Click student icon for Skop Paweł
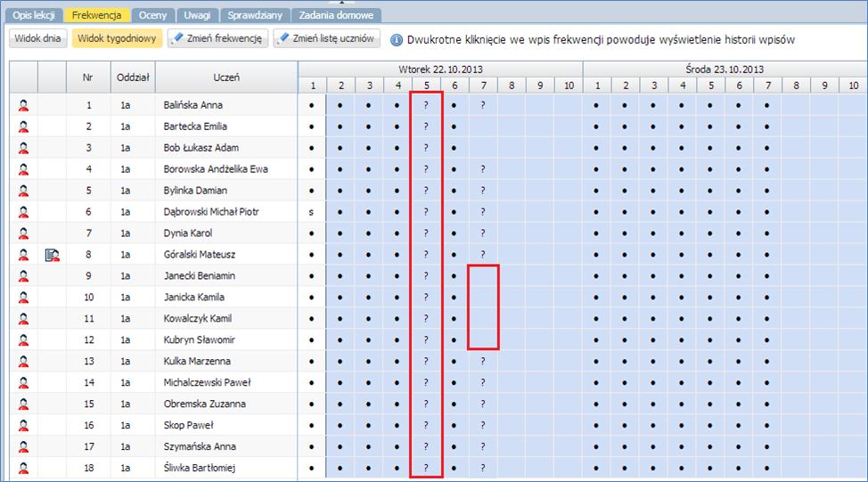868x482 pixels. 23,426
